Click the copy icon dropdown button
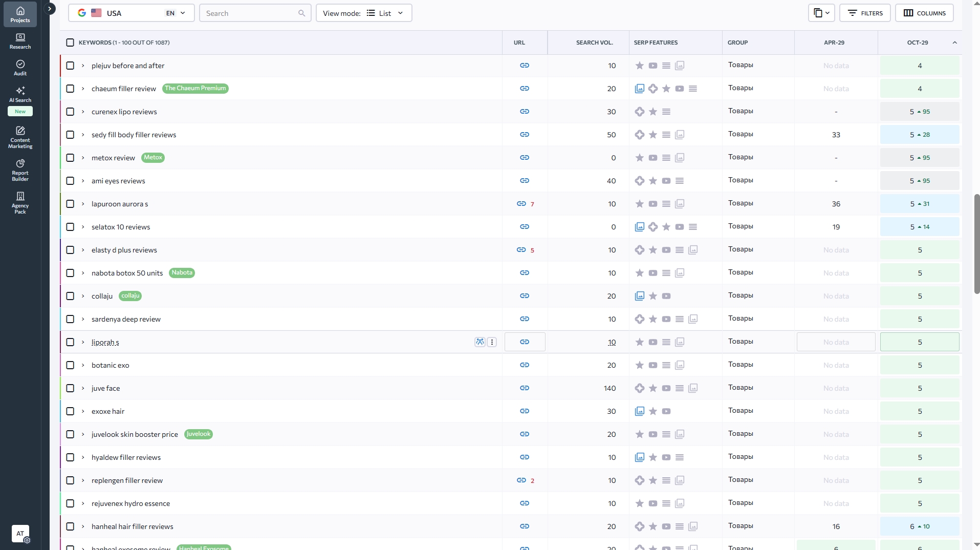Image resolution: width=980 pixels, height=550 pixels. click(821, 13)
